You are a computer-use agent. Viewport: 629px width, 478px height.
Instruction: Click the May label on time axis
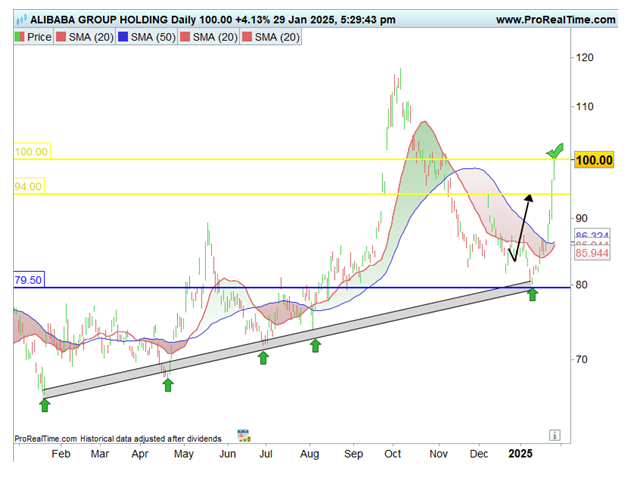184,454
